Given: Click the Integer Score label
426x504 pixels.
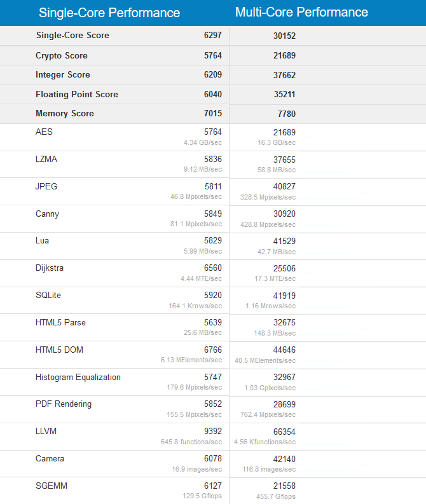Looking at the screenshot, I should click(63, 74).
